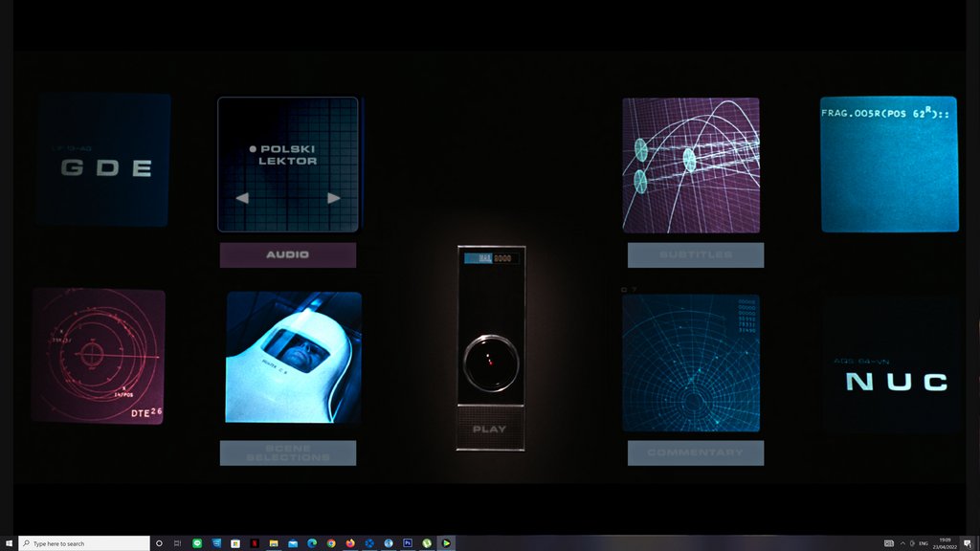Viewport: 980px width, 551px height.
Task: Open Photoshop from the taskbar
Action: [408, 543]
